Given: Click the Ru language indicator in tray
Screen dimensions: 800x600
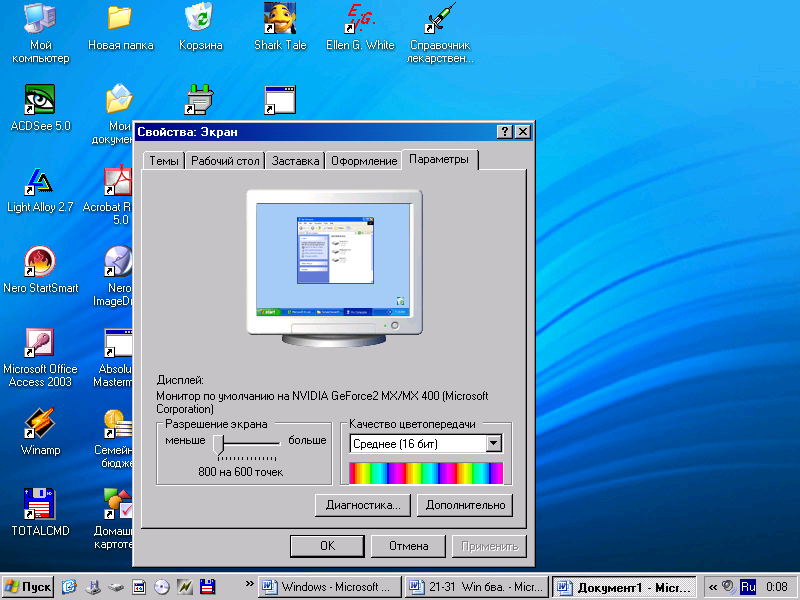Looking at the screenshot, I should (747, 587).
